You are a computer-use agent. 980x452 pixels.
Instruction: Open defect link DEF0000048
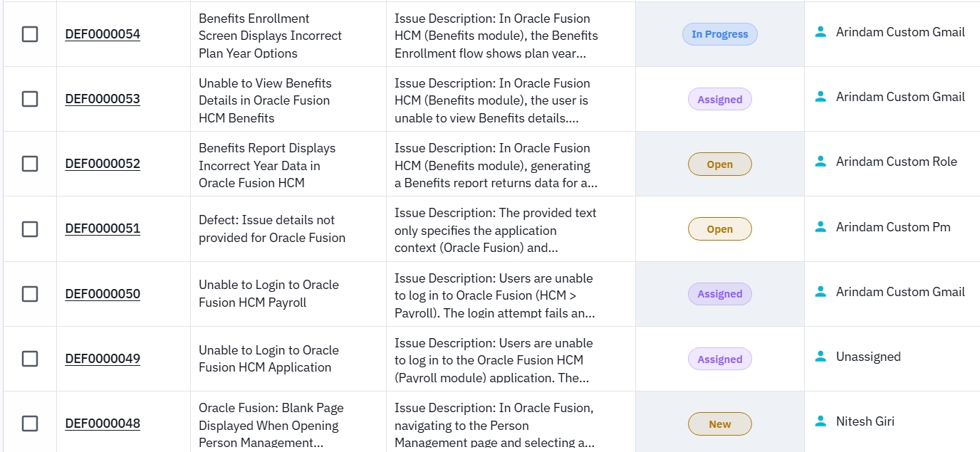point(103,424)
